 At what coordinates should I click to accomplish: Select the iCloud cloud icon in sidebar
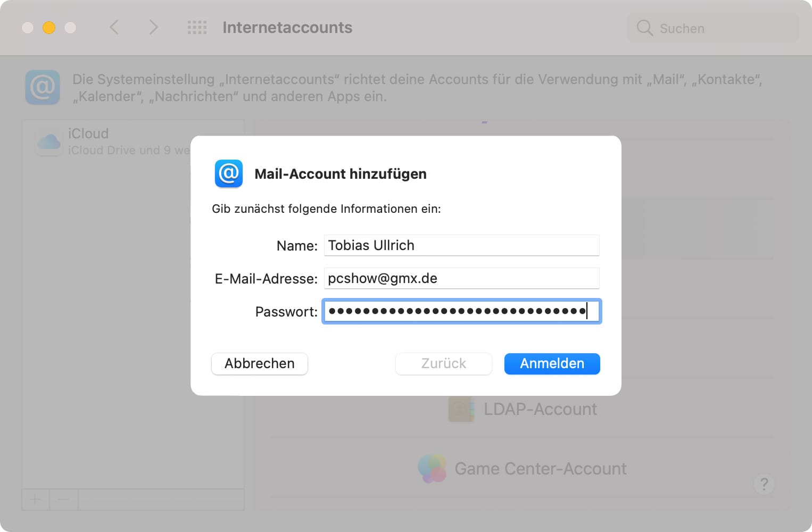point(49,142)
